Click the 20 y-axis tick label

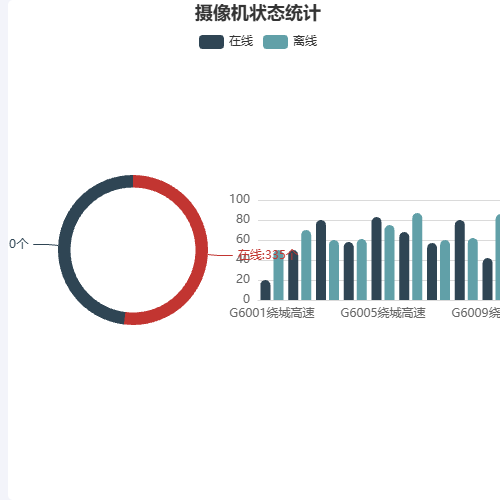tap(243, 279)
